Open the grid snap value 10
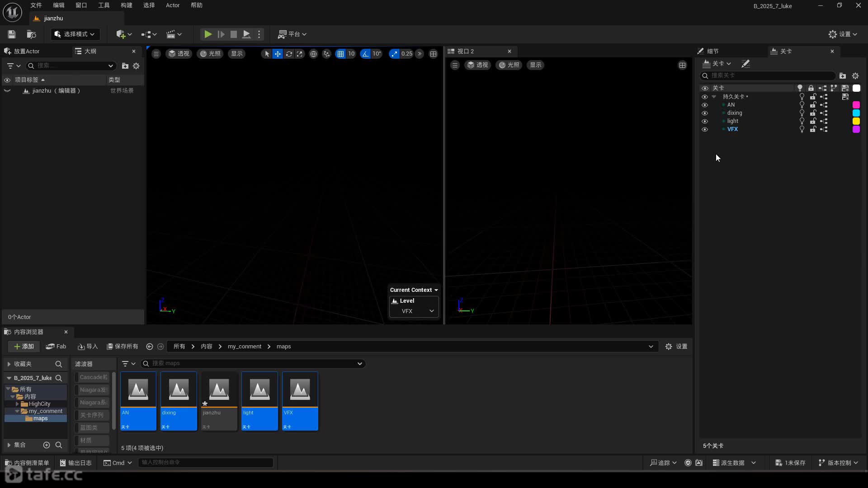 351,54
